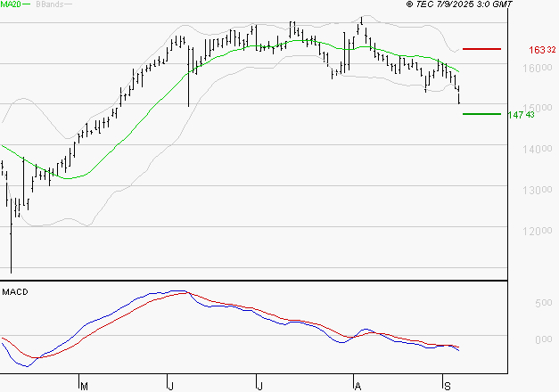Select the red resistance level line

[x=481, y=49]
